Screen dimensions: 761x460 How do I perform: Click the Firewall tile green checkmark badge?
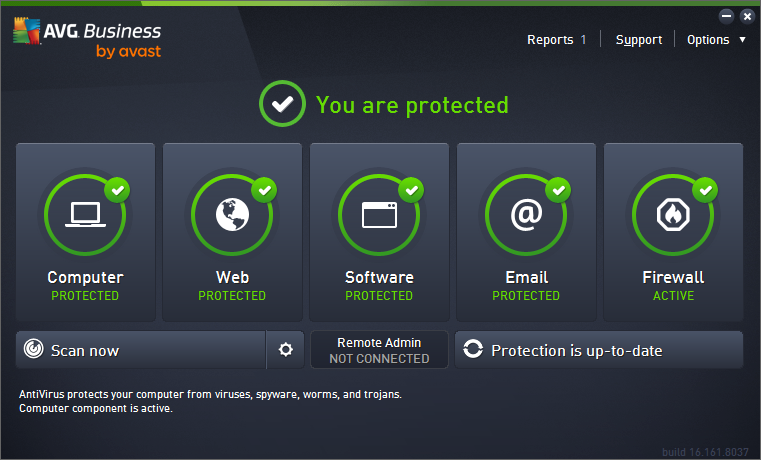tap(706, 189)
